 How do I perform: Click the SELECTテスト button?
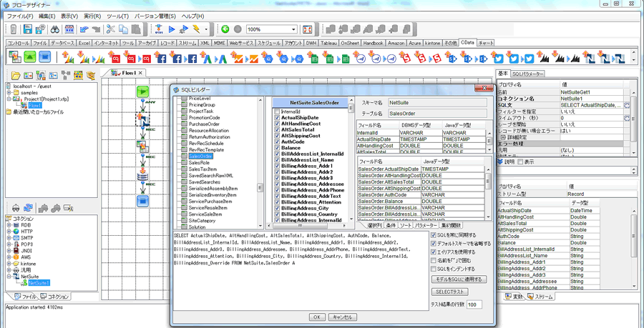tap(450, 292)
